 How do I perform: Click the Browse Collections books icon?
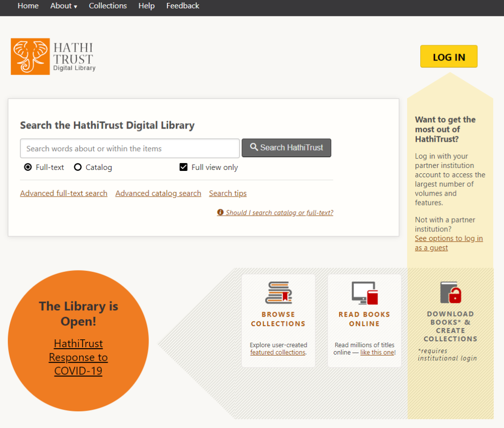click(278, 293)
